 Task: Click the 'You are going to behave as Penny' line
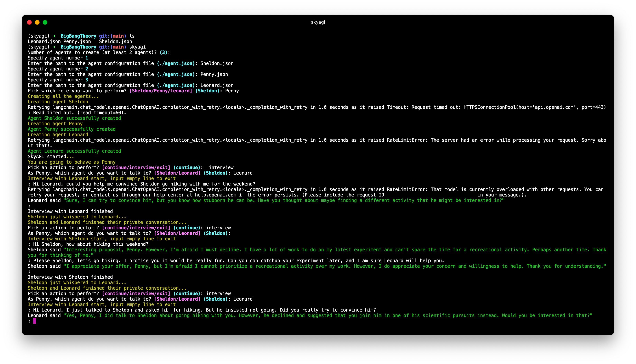pos(71,162)
